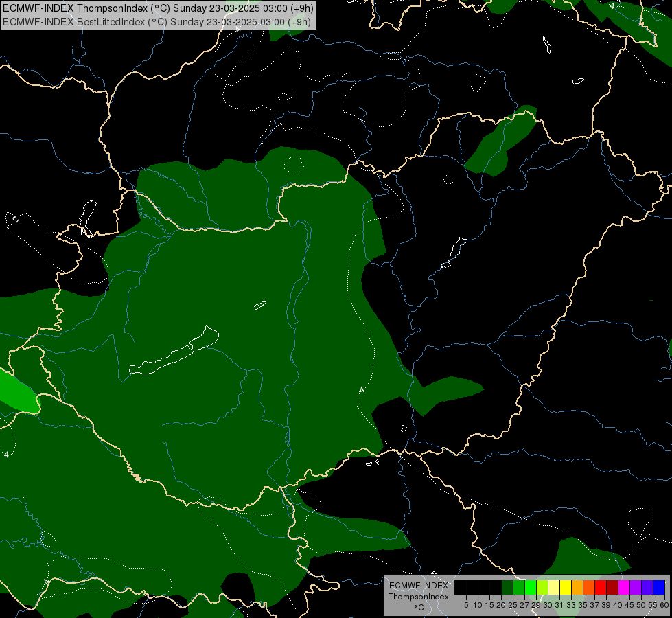This screenshot has width=672, height=618.
Task: Click the BestLiftedIndex title line at top
Action: point(157,22)
